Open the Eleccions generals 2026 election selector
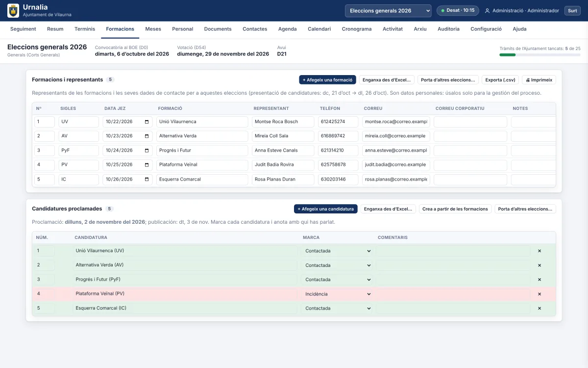The width and height of the screenshot is (588, 368). pyautogui.click(x=388, y=11)
